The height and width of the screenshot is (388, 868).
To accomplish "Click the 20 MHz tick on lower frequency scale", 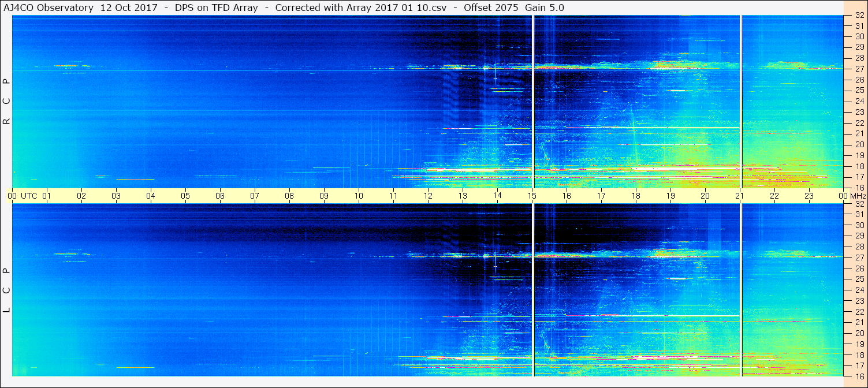I will tap(859, 333).
